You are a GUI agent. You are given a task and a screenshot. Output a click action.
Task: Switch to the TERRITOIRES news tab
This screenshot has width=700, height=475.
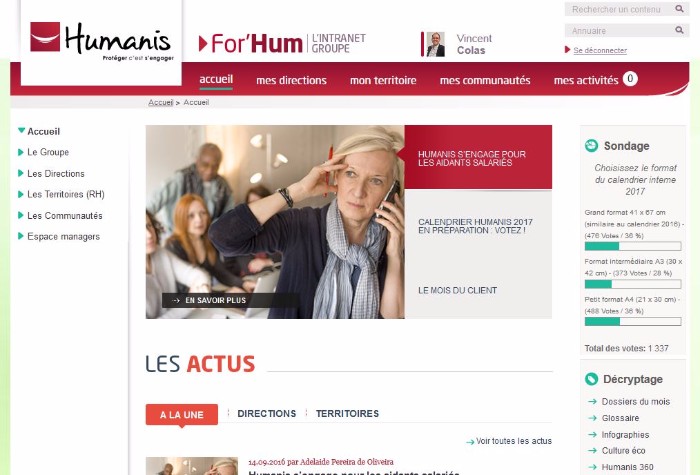[347, 414]
